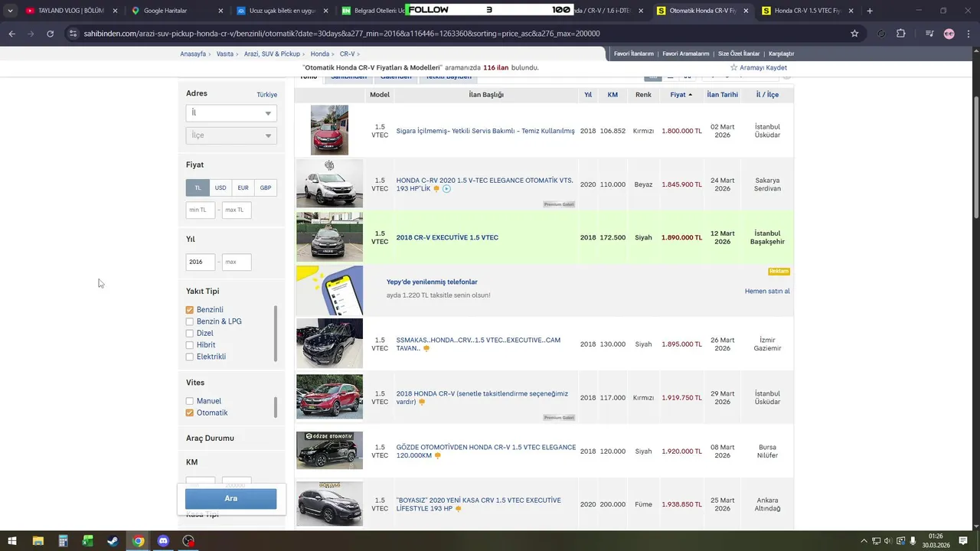Click the Ara search button
Screen dimensions: 980x551
pos(230,499)
